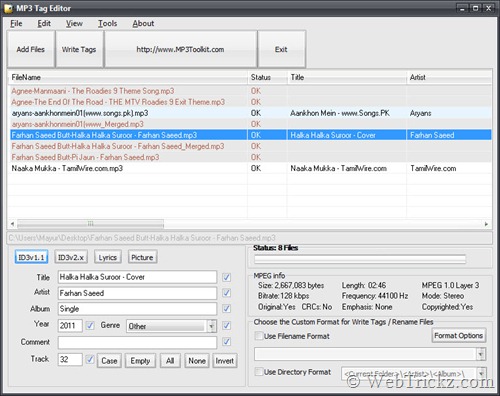Click the None button
This screenshot has height=396, width=500.
point(197,361)
